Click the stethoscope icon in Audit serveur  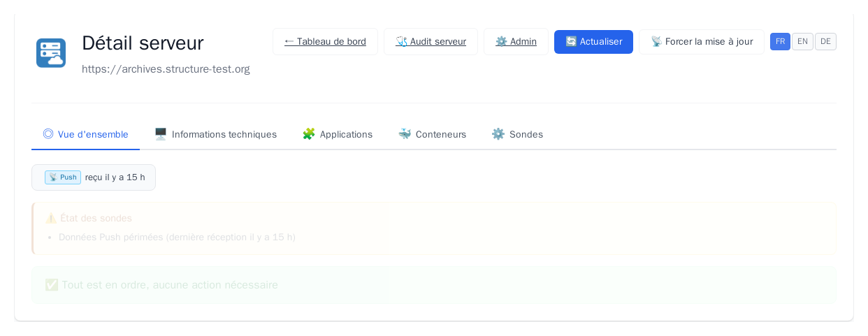click(x=401, y=42)
